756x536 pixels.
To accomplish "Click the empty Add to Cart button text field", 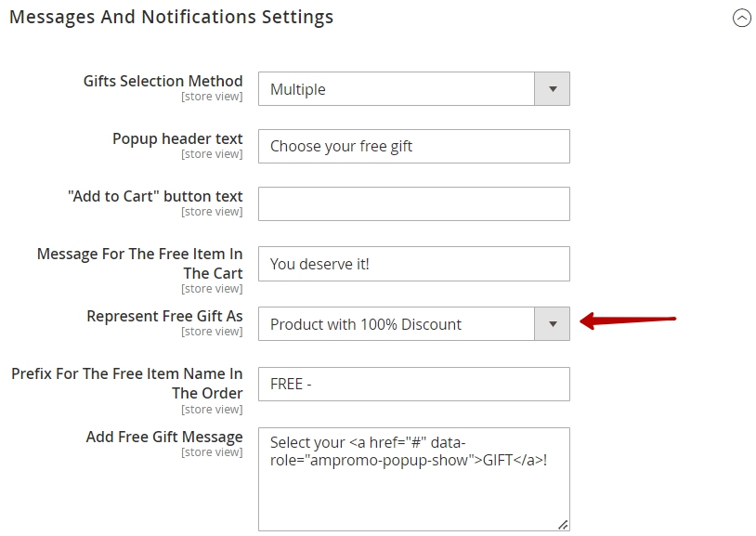I will (413, 203).
